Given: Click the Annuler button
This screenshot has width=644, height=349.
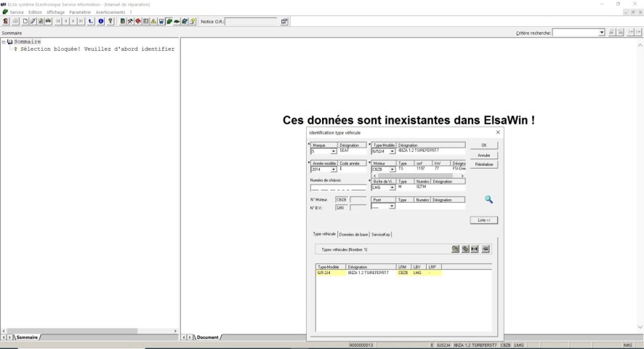Looking at the screenshot, I should 484,156.
